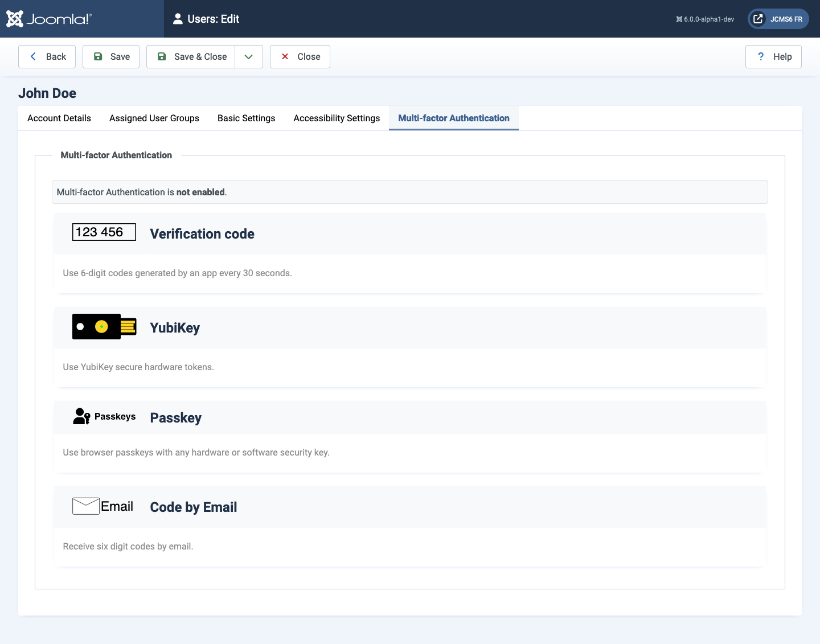
Task: Click the John Doe page title
Action: (x=47, y=93)
